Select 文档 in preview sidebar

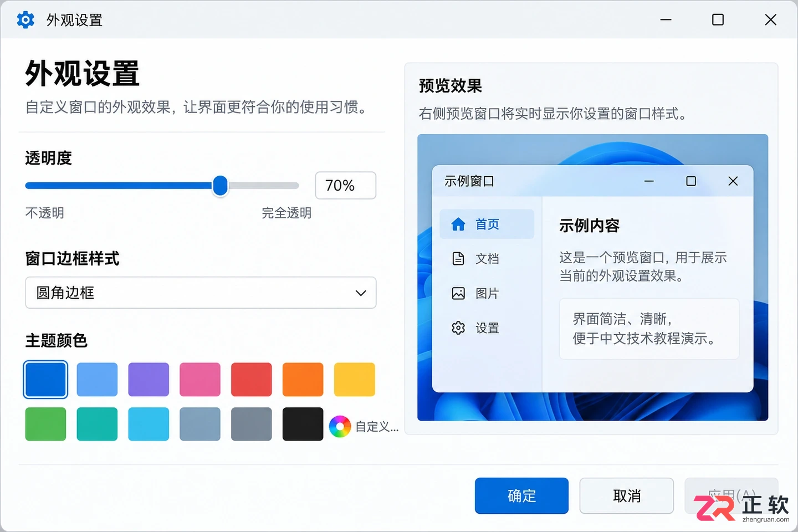(487, 258)
